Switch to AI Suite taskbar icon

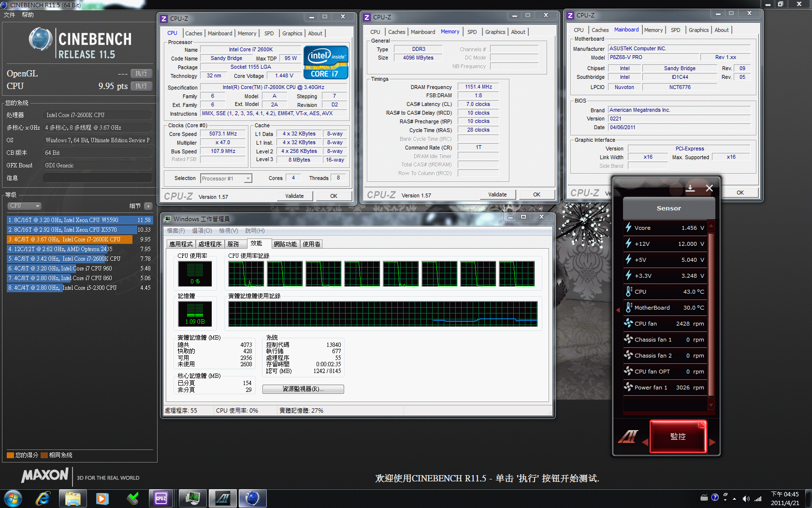223,498
